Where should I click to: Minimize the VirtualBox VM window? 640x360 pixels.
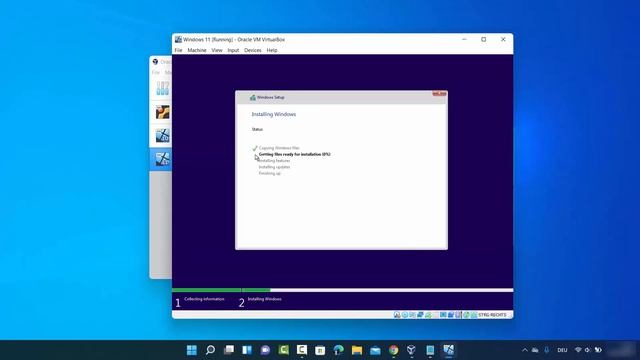point(464,40)
